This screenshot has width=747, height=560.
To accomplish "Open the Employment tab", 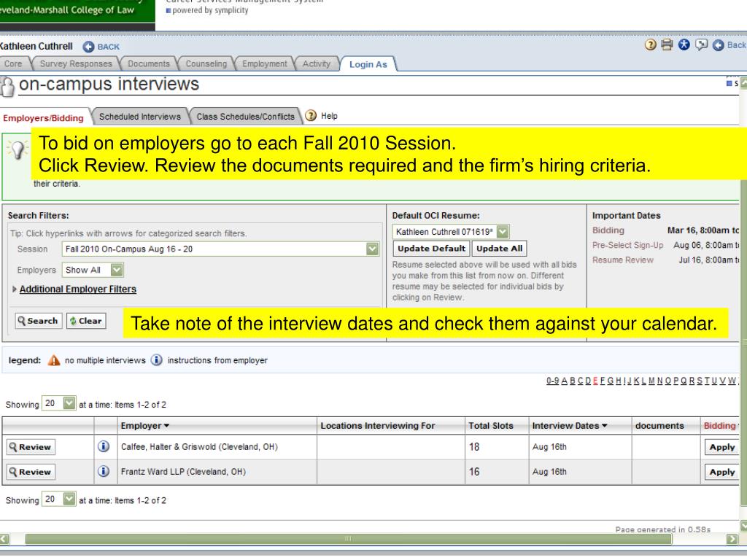I will point(264,64).
